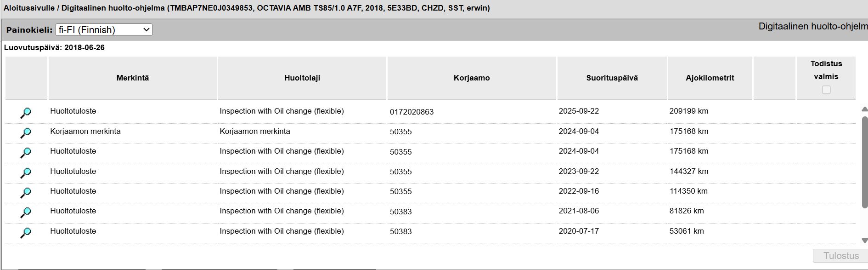Click the Korjaamo column header
This screenshot has width=868, height=270.
tap(472, 78)
